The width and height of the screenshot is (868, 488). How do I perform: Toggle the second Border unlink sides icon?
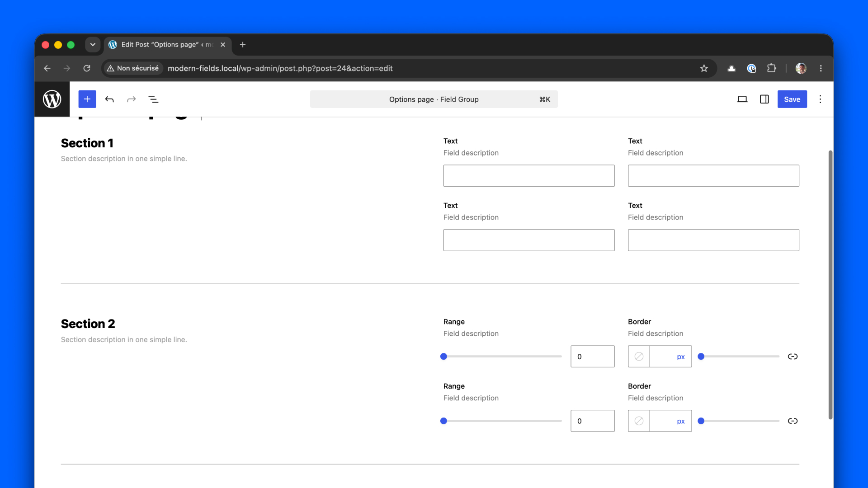(x=793, y=421)
